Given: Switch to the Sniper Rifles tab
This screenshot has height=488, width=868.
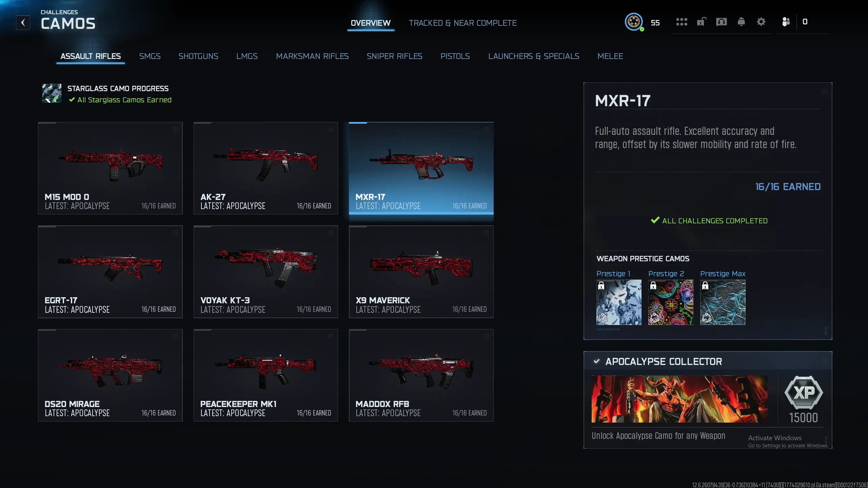Looking at the screenshot, I should [x=394, y=56].
